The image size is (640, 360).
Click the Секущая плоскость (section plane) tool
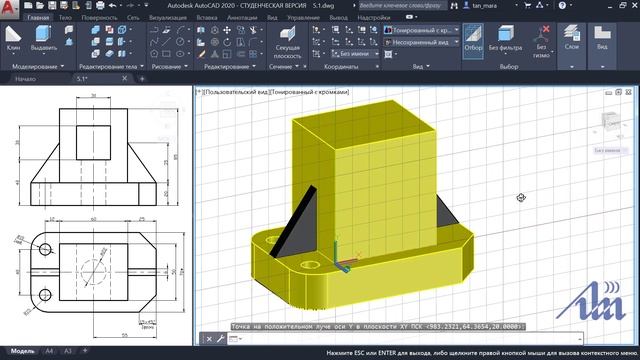[287, 43]
